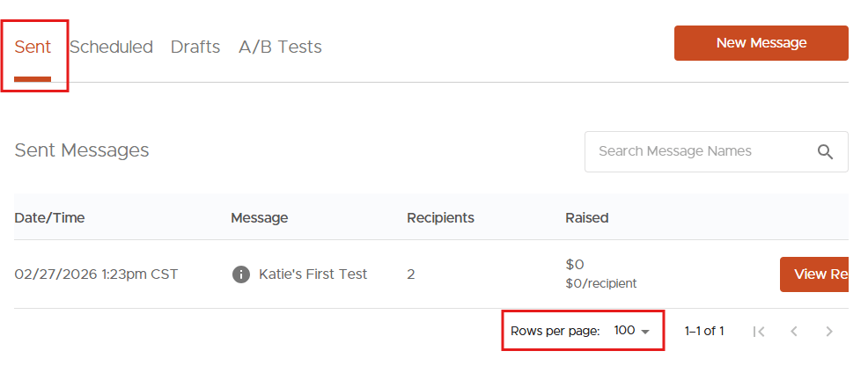Click the Recipients column header

coord(440,217)
